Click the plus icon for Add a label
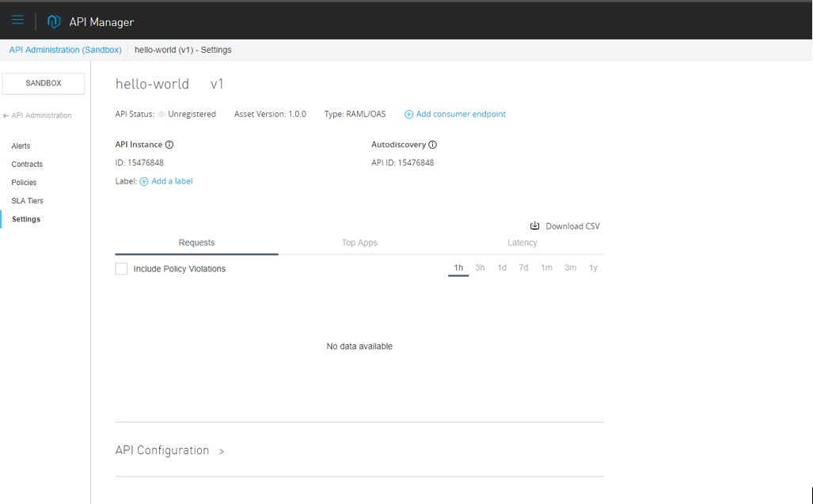The image size is (813, 504). coord(143,181)
